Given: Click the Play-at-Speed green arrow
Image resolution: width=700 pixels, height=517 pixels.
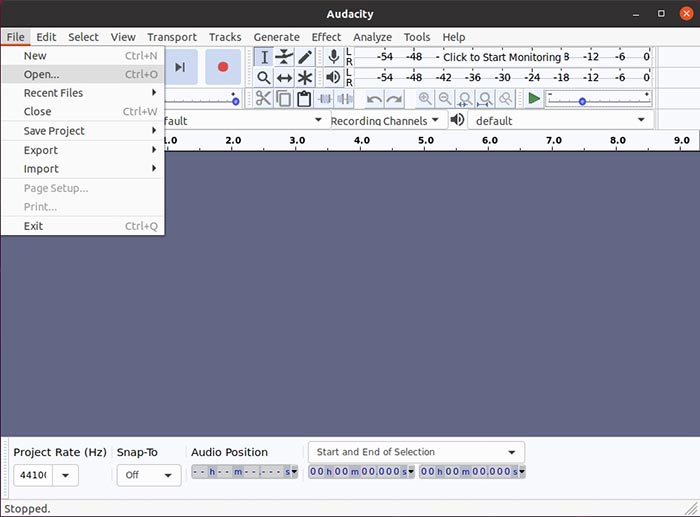Looking at the screenshot, I should pyautogui.click(x=533, y=98).
